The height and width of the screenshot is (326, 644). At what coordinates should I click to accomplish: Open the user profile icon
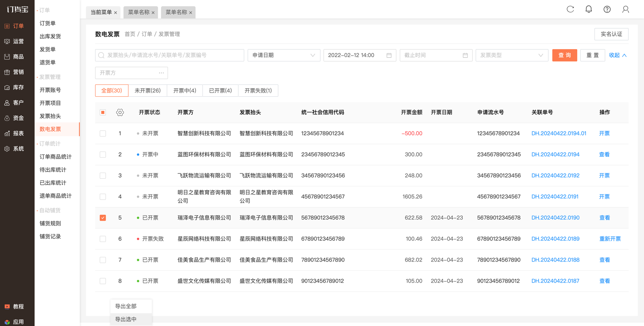[626, 9]
